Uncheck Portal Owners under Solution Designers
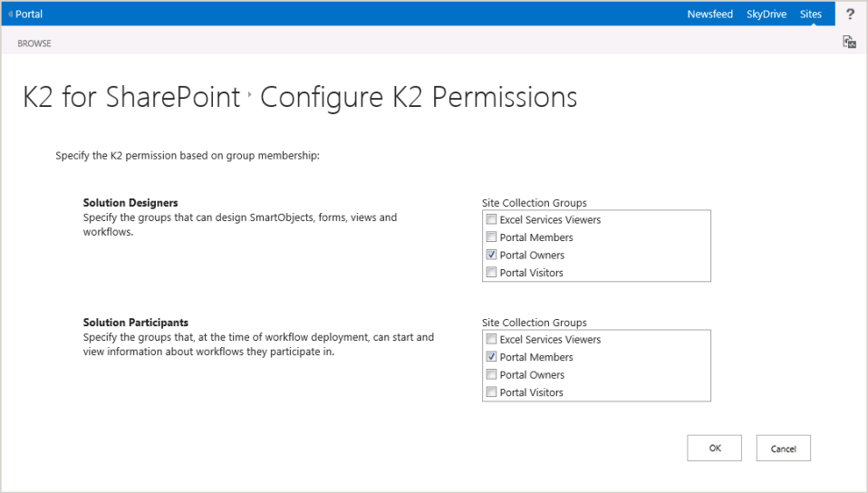Viewport: 868px width, 493px height. 491,255
